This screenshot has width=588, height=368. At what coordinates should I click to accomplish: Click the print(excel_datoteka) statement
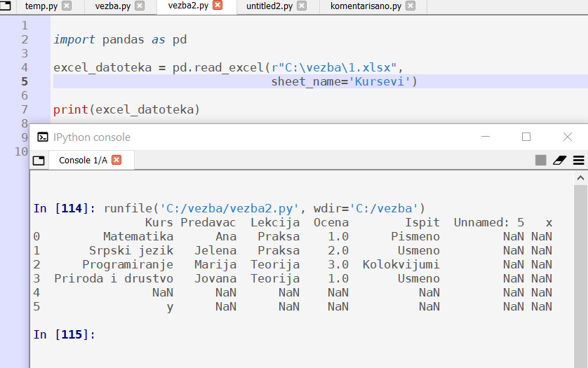pos(126,109)
